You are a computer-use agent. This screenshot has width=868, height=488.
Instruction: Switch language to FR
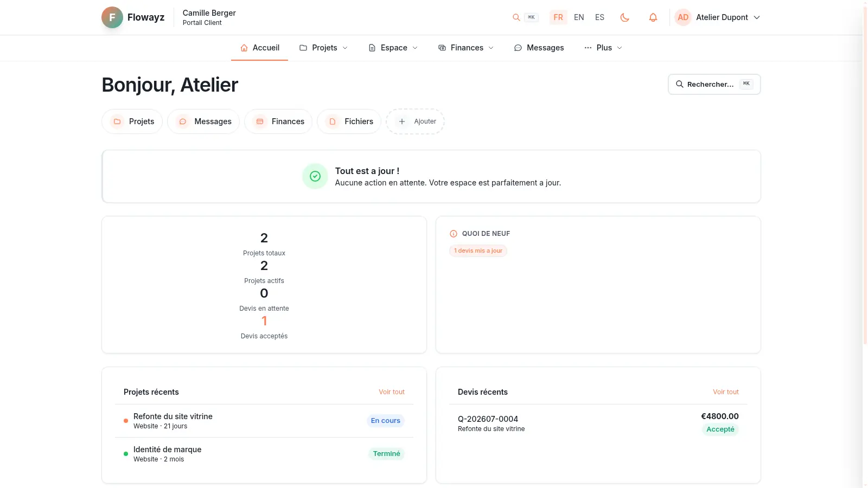[558, 17]
